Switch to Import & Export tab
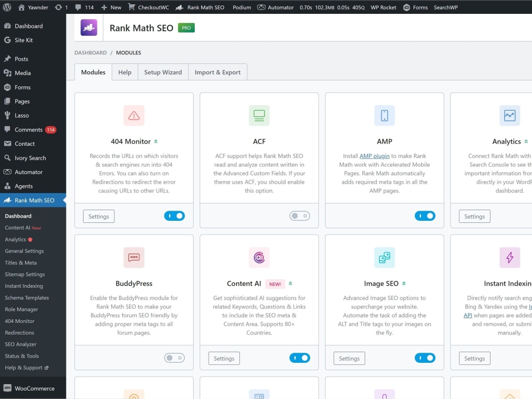This screenshot has width=532, height=399. click(218, 72)
